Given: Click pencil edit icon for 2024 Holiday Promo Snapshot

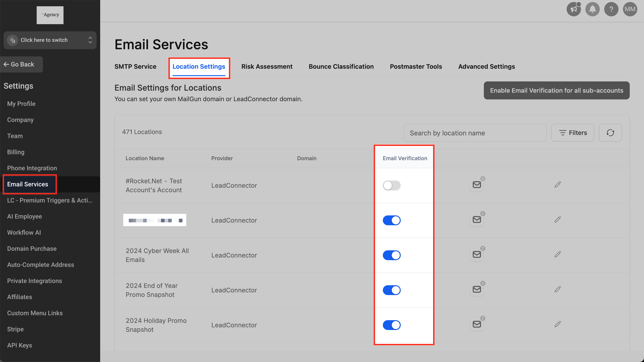Looking at the screenshot, I should tap(557, 324).
